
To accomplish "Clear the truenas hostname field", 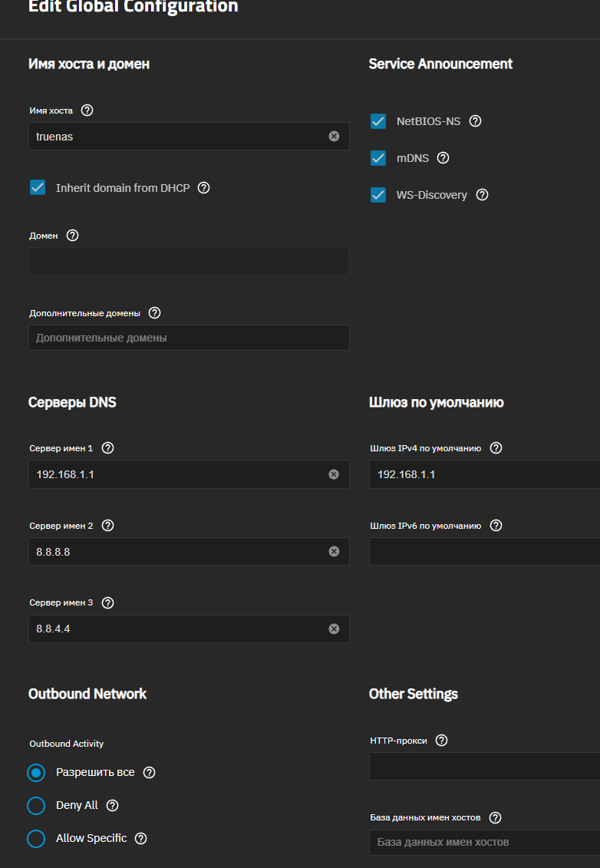I will [334, 136].
